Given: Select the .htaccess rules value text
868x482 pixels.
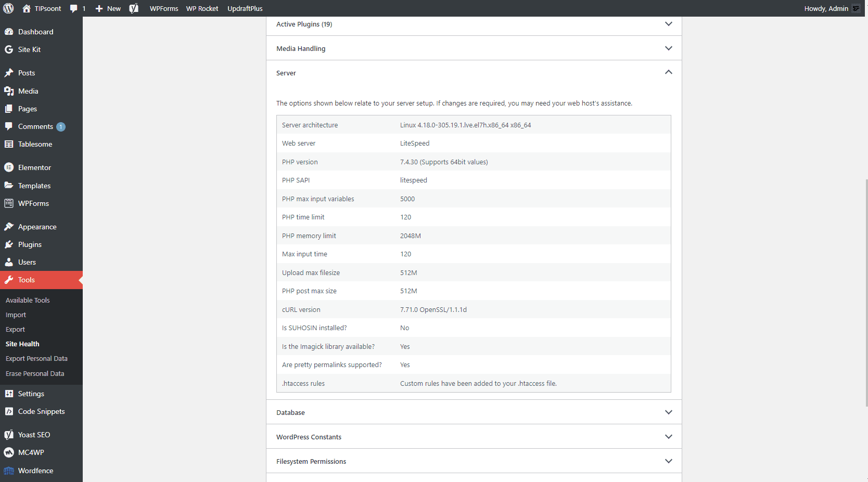Looking at the screenshot, I should click(478, 383).
